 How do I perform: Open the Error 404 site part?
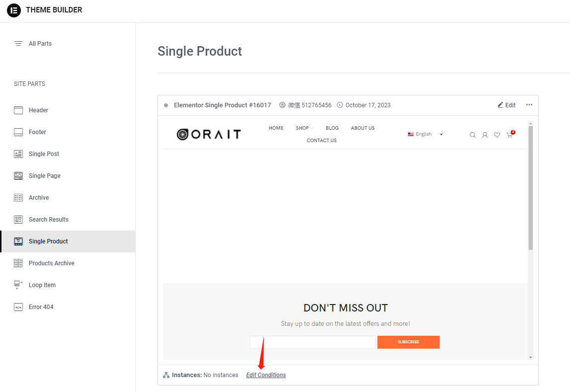click(x=41, y=307)
